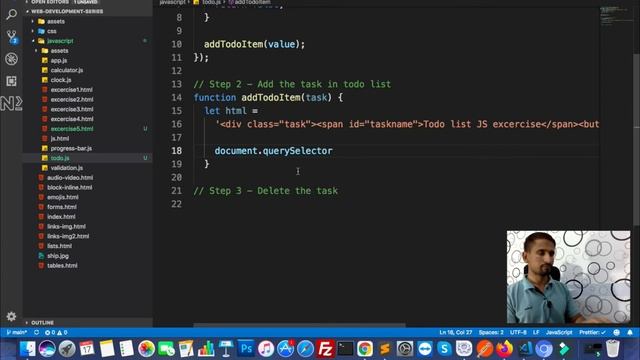Open calculator.js file
The height and width of the screenshot is (360, 640).
[x=67, y=70]
